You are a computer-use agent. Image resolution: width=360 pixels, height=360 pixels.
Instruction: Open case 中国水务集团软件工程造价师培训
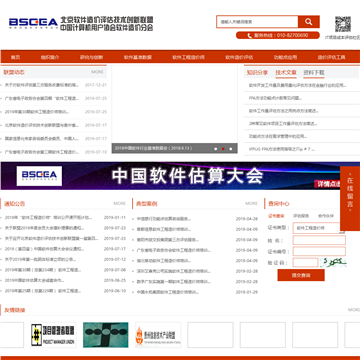pos(168,292)
